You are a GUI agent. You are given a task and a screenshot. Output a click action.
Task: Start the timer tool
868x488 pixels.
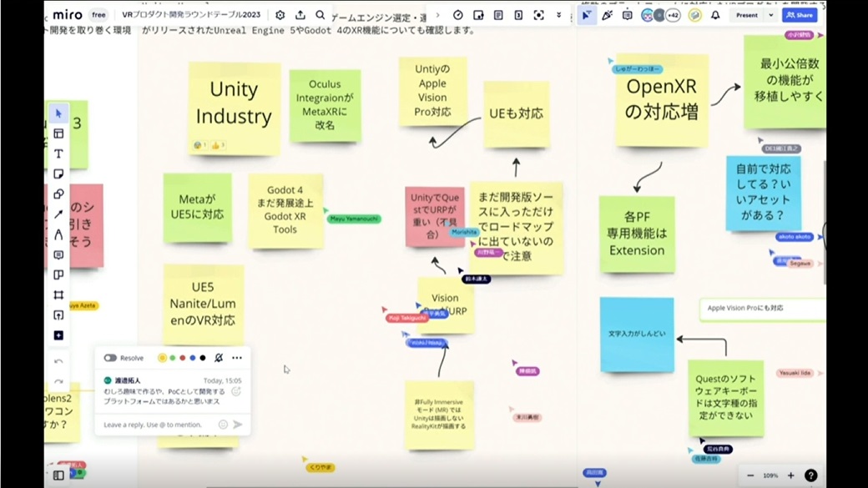(458, 15)
